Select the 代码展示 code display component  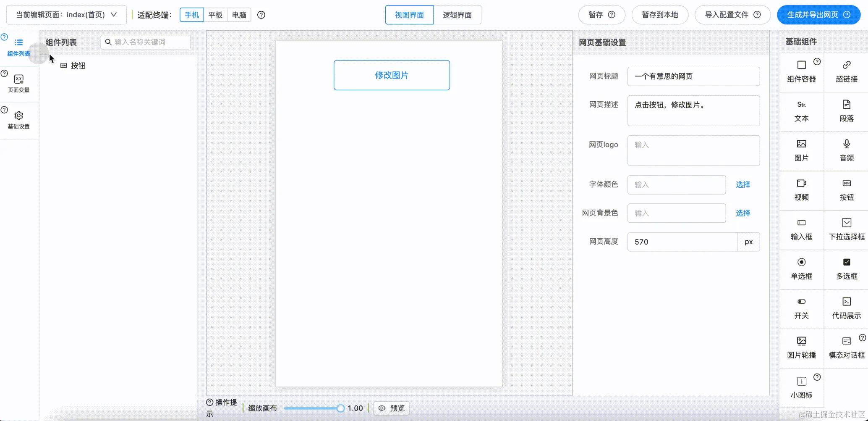pos(846,308)
